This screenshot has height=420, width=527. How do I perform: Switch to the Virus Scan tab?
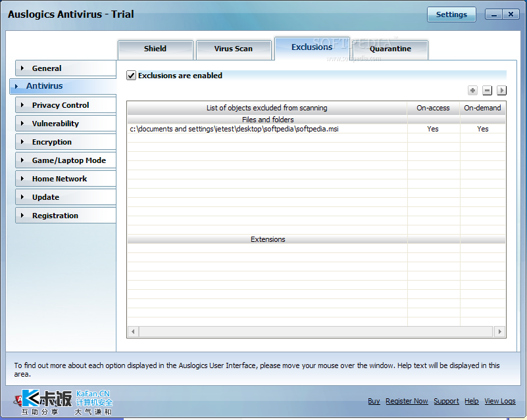point(234,50)
